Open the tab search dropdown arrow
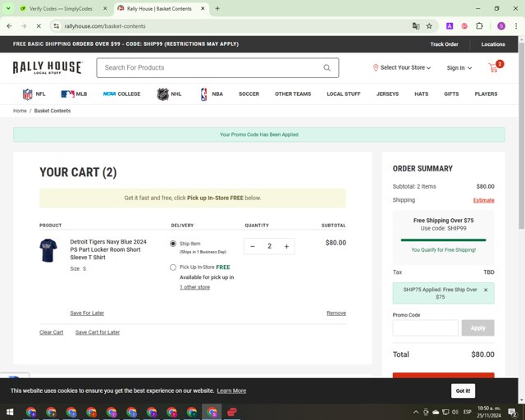The width and height of the screenshot is (525, 420). coord(8,9)
